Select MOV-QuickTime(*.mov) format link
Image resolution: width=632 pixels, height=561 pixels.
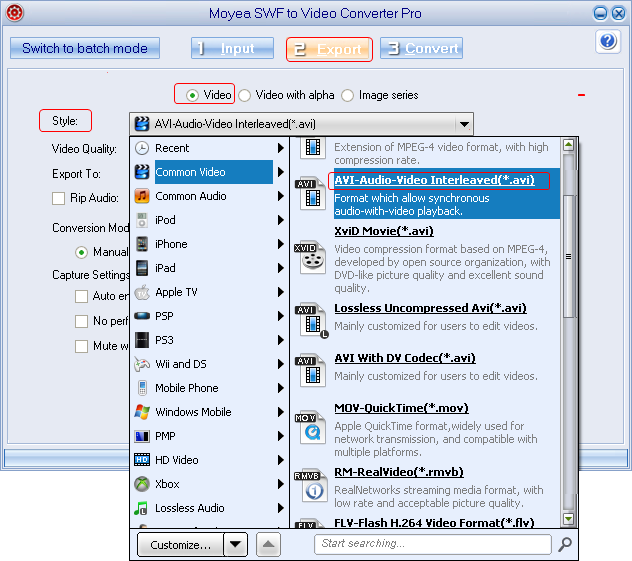401,408
